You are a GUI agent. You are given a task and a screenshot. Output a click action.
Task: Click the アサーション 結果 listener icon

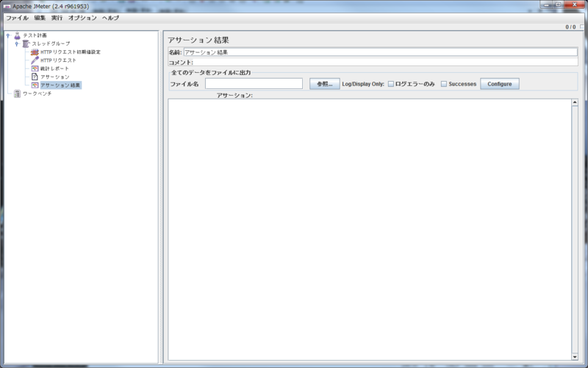[35, 85]
